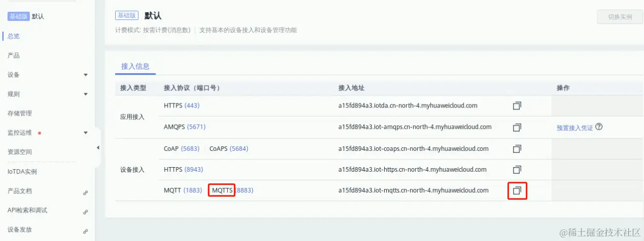Open external link icon next to 产品文档

pos(86,193)
